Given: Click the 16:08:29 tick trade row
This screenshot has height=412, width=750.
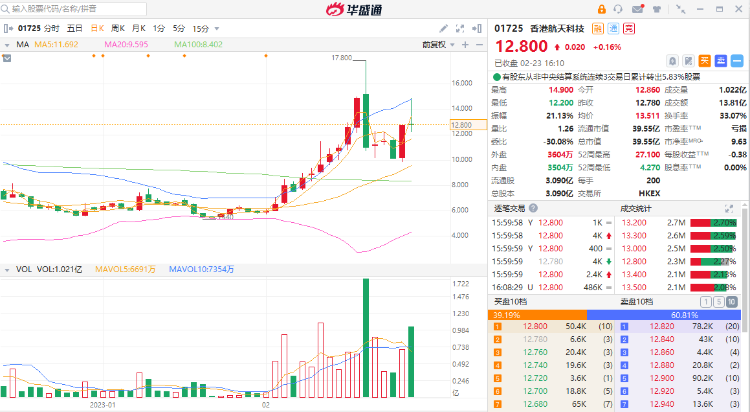Looking at the screenshot, I should point(552,288).
